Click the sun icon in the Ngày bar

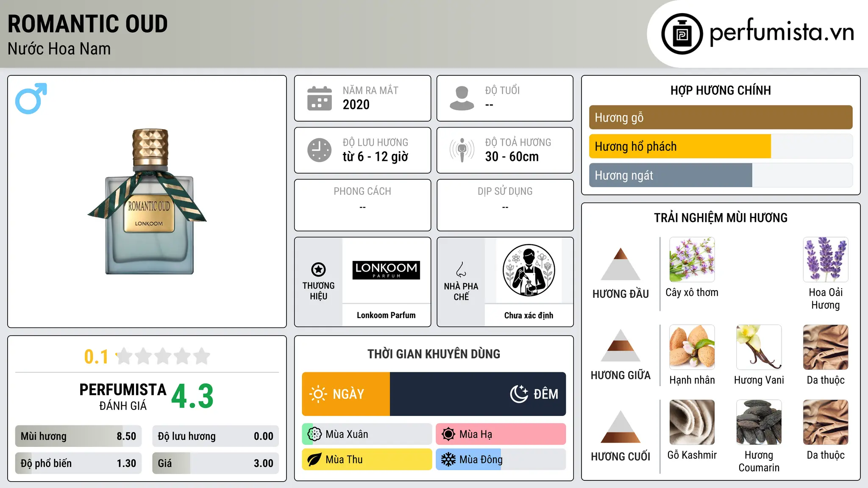click(x=318, y=394)
